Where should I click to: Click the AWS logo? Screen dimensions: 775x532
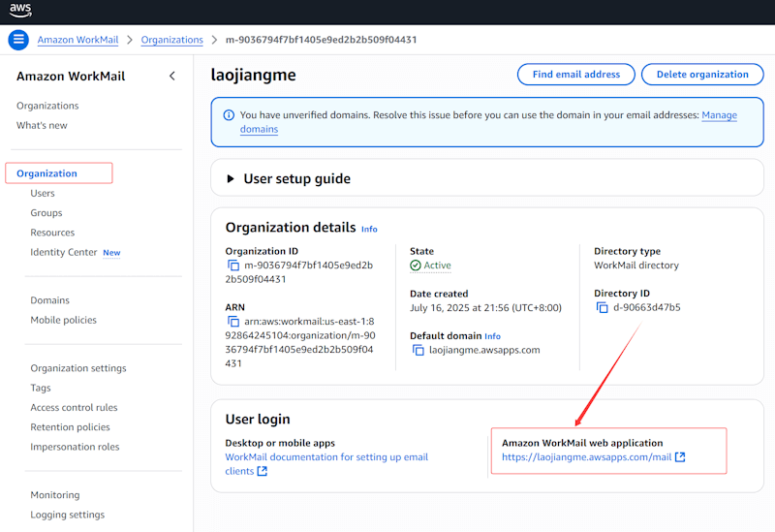coord(21,11)
